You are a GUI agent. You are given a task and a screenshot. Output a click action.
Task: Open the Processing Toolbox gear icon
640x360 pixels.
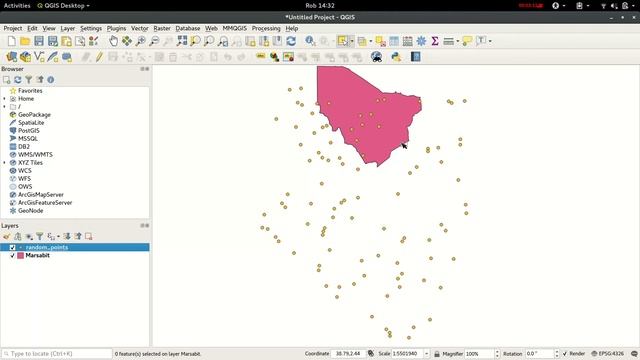point(421,41)
